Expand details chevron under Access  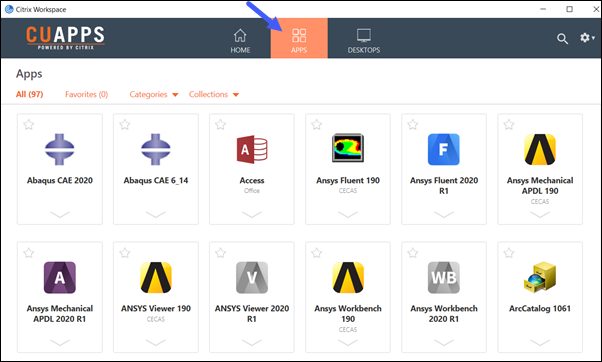252,214
